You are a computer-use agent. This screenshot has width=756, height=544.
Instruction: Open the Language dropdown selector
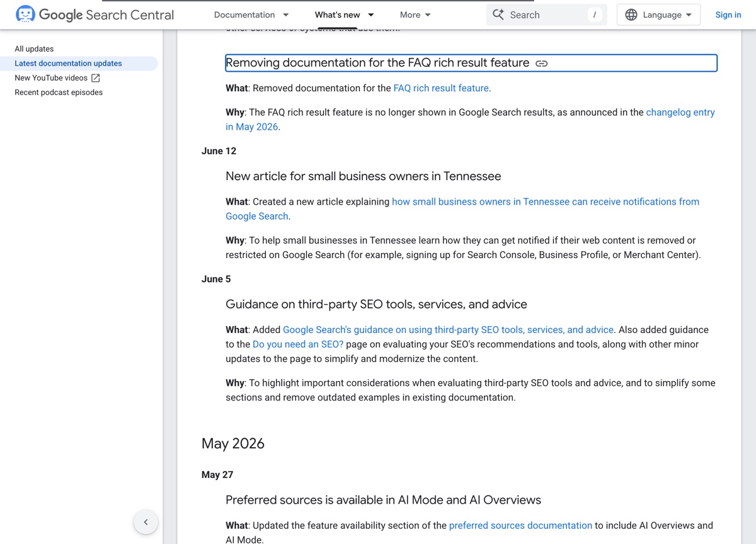(658, 14)
